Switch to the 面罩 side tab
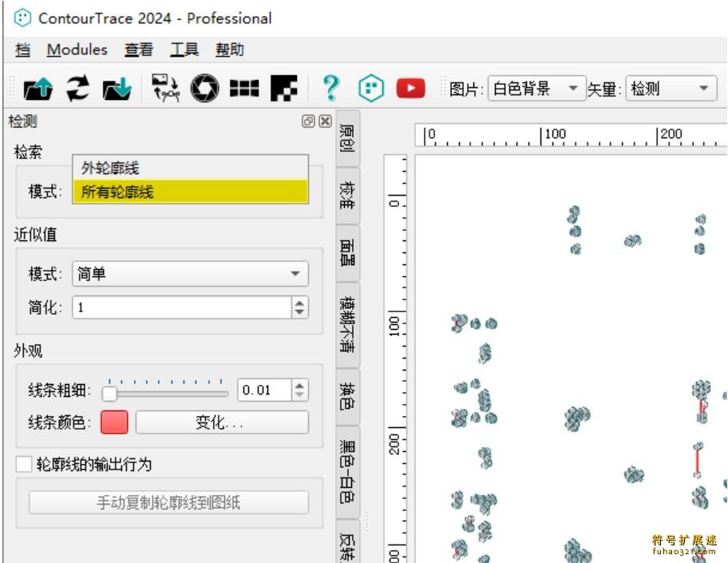The image size is (728, 563). pos(347,252)
